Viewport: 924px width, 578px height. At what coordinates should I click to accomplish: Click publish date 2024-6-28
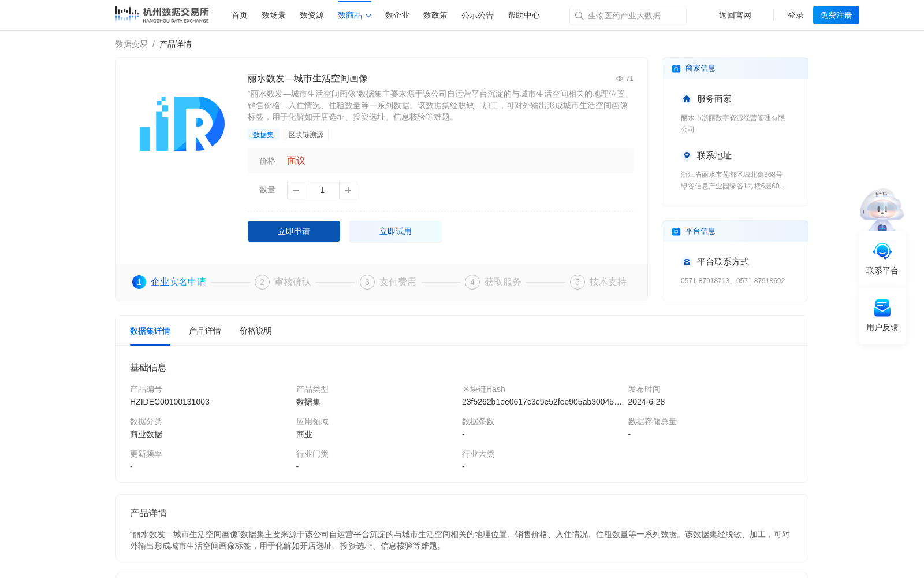pyautogui.click(x=646, y=402)
